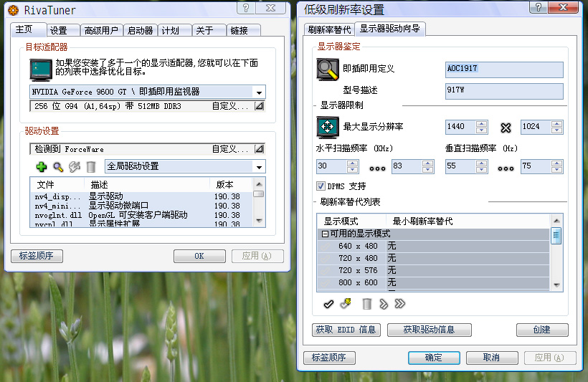Toggle the DPMS support checkbox

click(321, 186)
